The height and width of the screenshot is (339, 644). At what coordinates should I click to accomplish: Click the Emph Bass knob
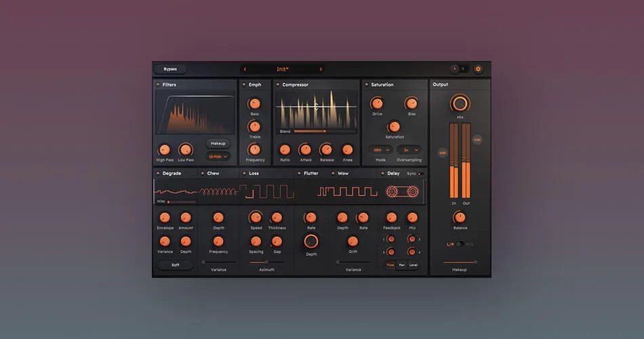255,104
